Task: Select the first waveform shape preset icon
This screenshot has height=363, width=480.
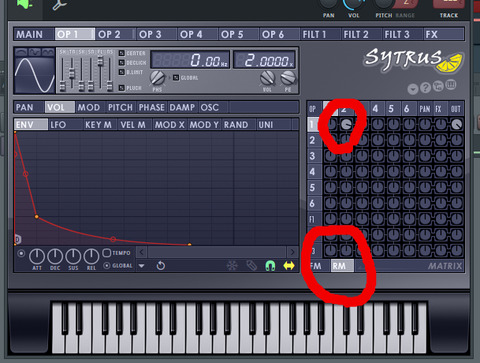Action: 22,52
